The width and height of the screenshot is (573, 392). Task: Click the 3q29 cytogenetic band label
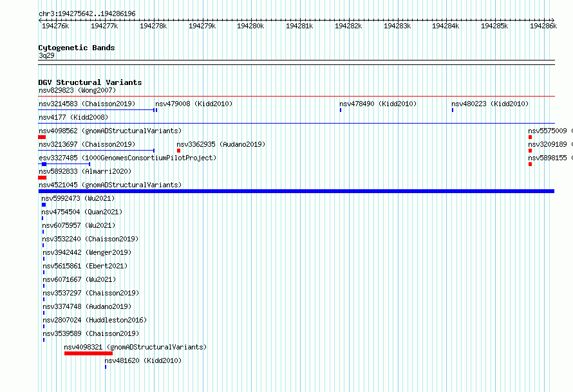pos(46,55)
